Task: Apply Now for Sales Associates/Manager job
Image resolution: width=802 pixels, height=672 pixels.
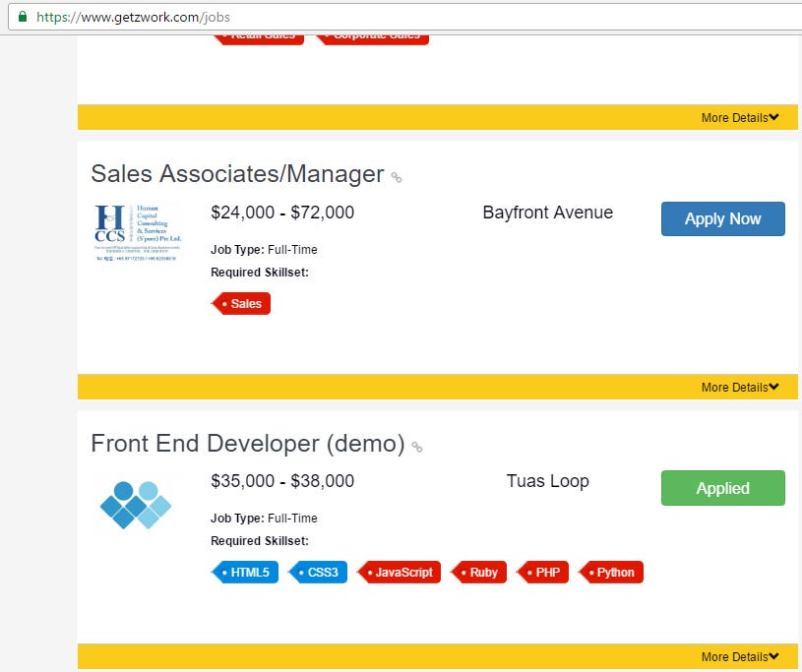Action: coord(722,219)
